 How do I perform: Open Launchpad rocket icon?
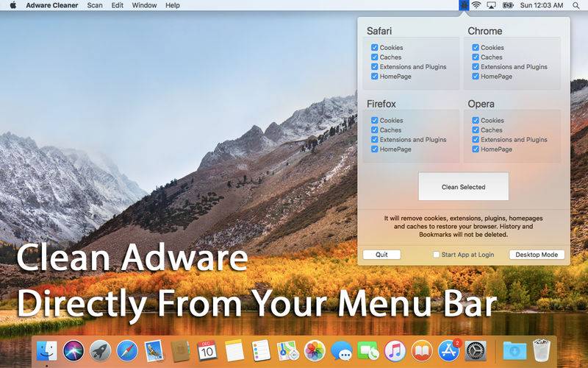click(100, 351)
